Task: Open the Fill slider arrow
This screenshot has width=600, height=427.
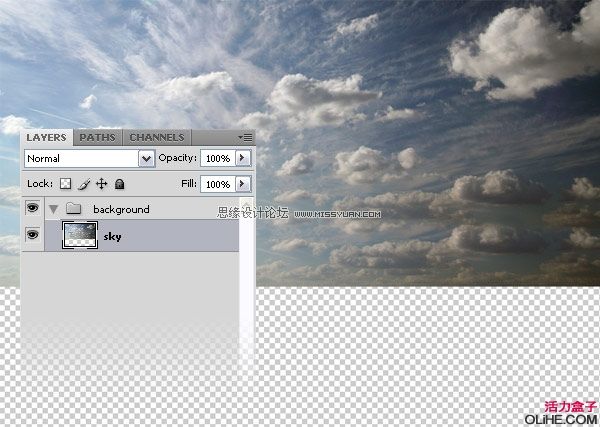Action: tap(243, 184)
